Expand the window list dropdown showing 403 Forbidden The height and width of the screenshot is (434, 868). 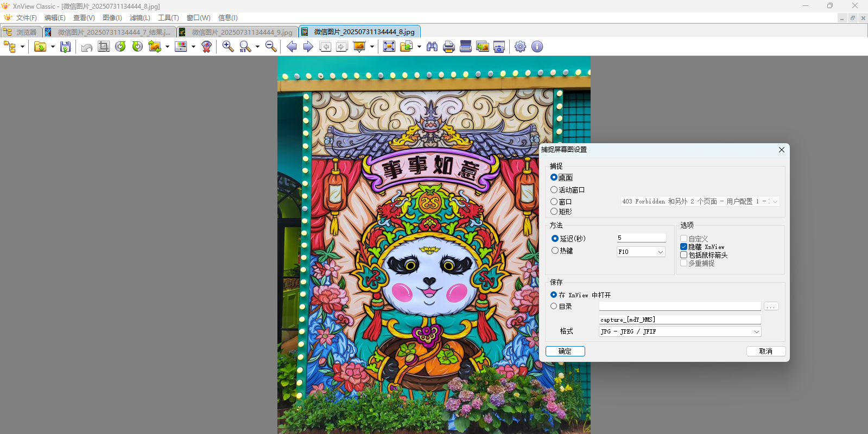pos(775,201)
